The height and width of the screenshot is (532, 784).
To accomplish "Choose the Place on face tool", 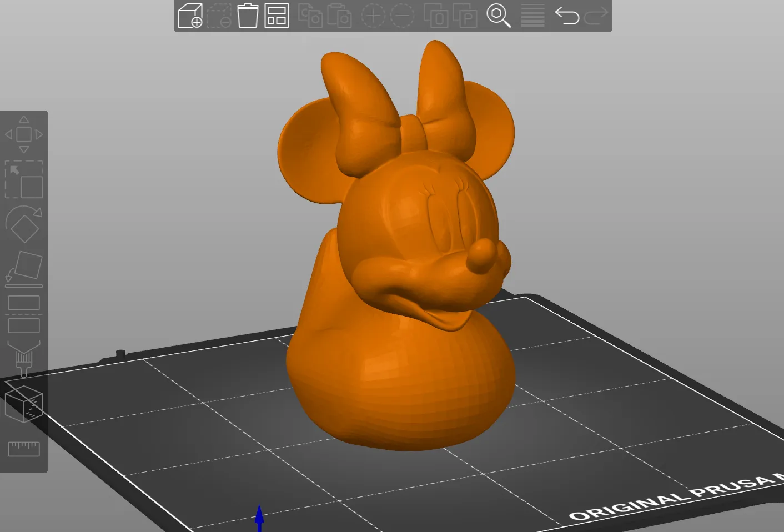I will point(24,269).
